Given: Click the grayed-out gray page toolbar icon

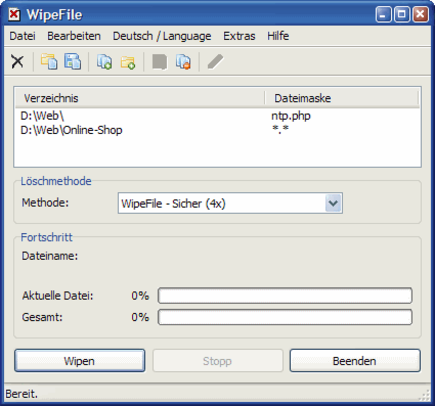Looking at the screenshot, I should point(160,62).
